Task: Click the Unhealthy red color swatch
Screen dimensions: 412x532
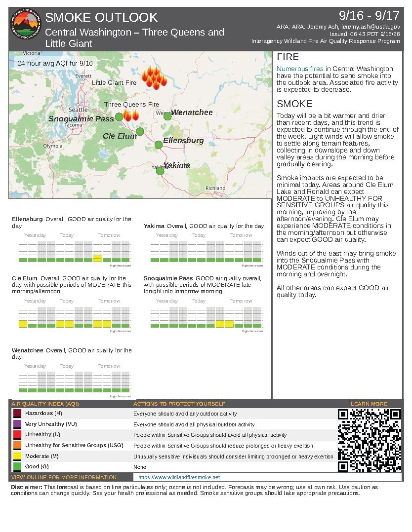Action: (17, 435)
